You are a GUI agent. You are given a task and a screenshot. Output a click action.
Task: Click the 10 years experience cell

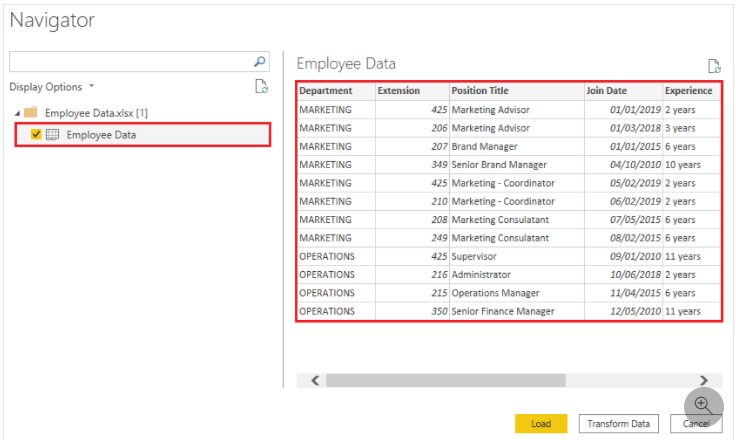691,165
